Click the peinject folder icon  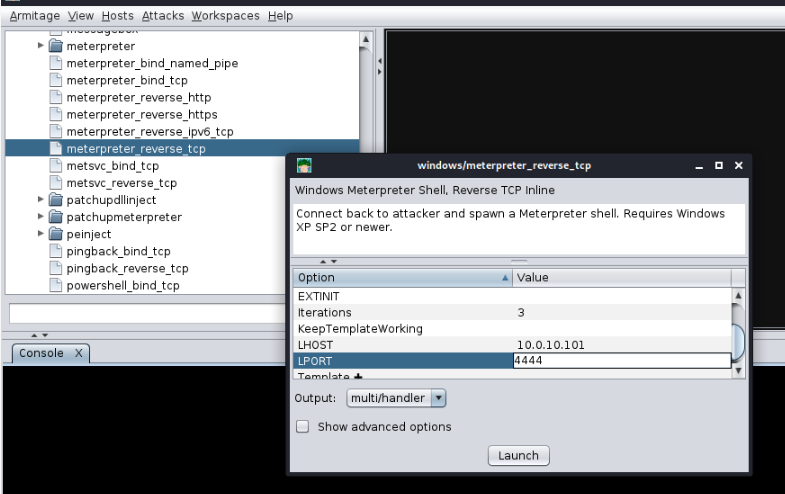57,234
